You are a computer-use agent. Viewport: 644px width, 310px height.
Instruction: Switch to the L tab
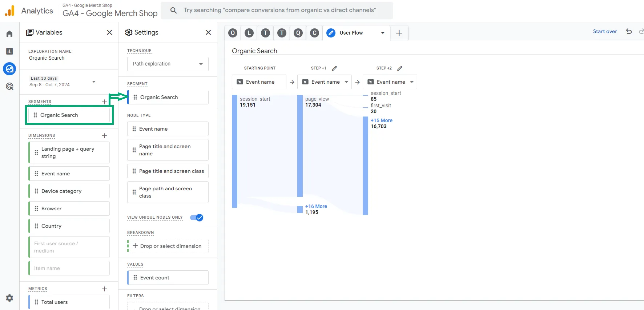pos(249,33)
